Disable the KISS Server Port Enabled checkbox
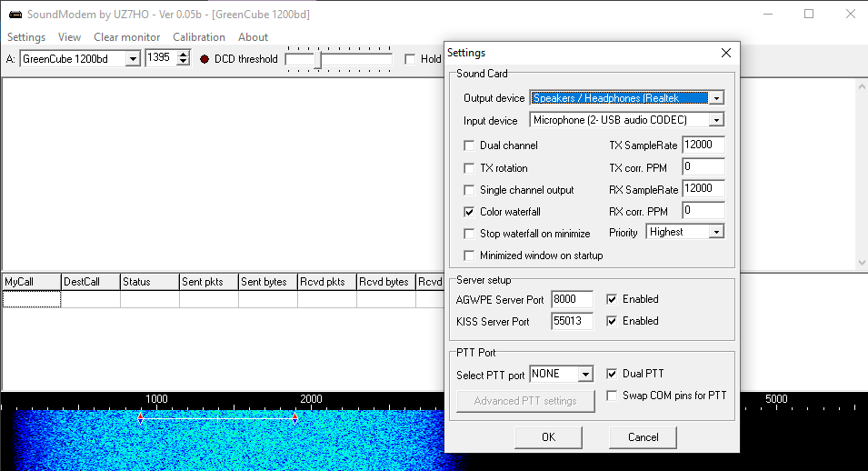868x471 pixels. (x=612, y=321)
